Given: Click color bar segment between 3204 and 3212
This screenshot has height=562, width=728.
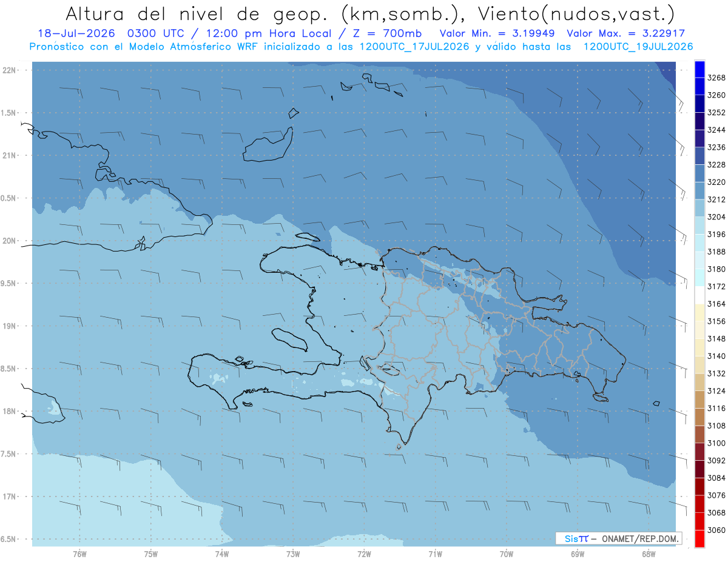Looking at the screenshot, I should [x=699, y=207].
